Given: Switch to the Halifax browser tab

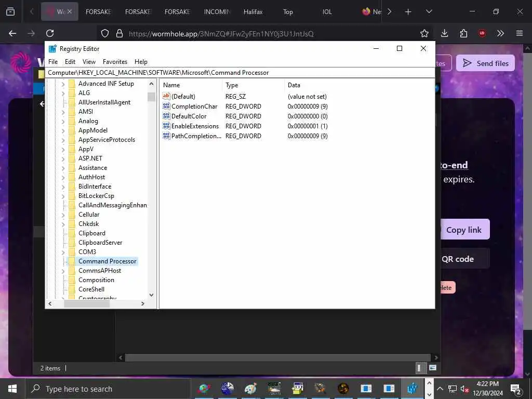Looking at the screenshot, I should (253, 12).
